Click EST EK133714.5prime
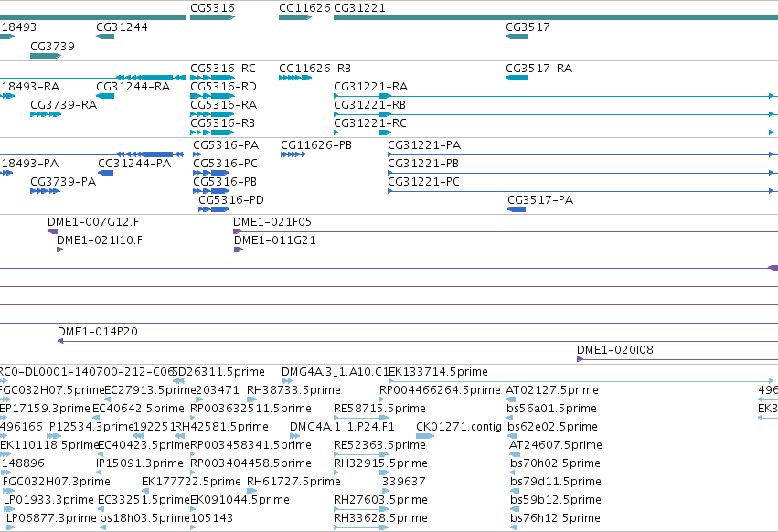This screenshot has height=532, width=778. (x=438, y=372)
